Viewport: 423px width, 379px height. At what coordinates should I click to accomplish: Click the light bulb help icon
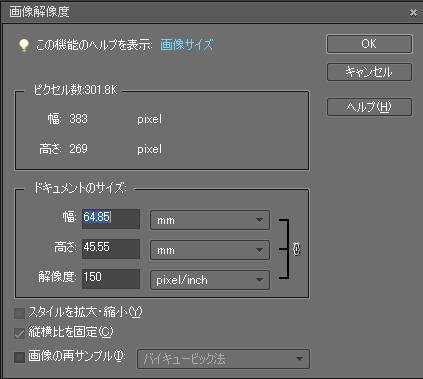click(24, 45)
